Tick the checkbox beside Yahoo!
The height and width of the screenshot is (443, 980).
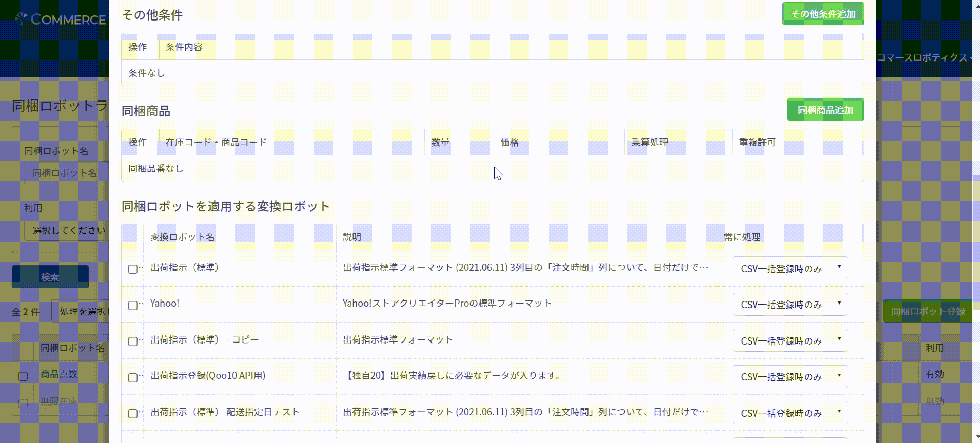[x=133, y=306]
